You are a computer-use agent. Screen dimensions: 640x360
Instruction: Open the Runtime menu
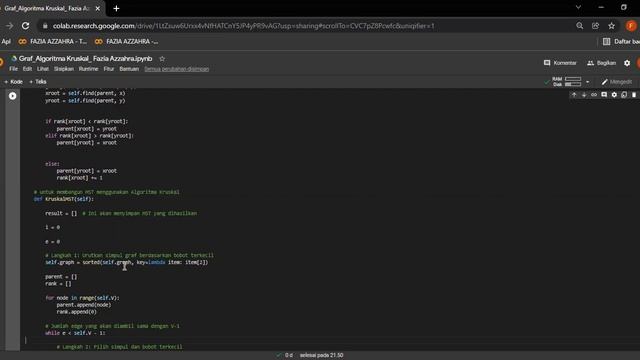(89, 69)
